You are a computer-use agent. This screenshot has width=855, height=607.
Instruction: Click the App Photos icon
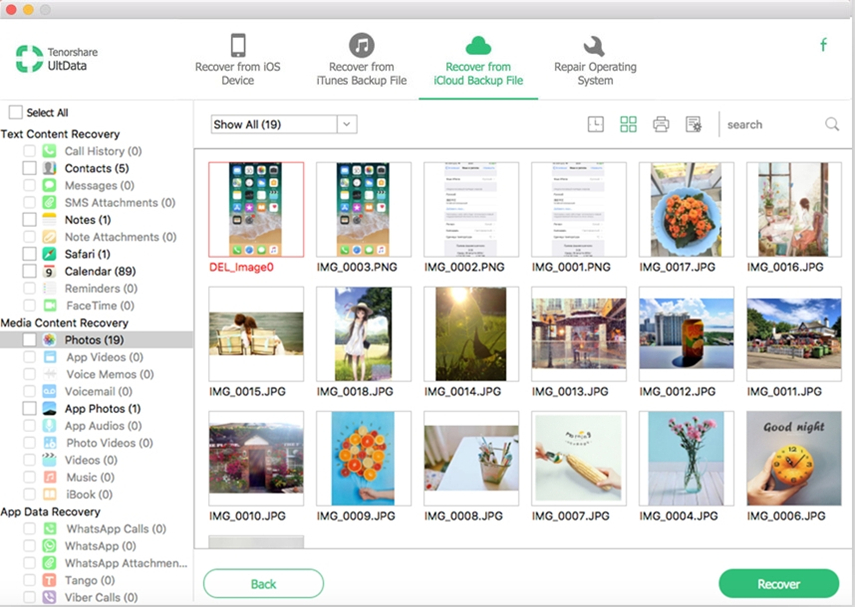pyautogui.click(x=50, y=408)
